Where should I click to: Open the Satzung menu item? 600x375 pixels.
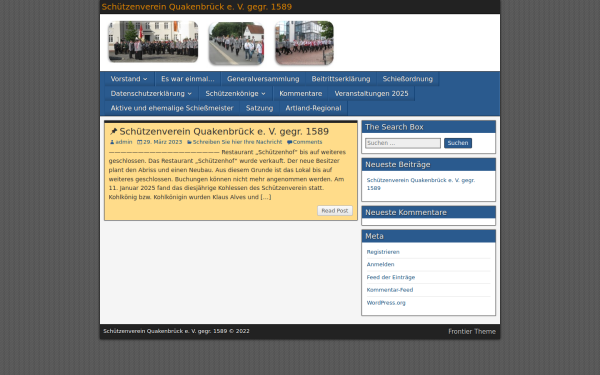coord(259,108)
